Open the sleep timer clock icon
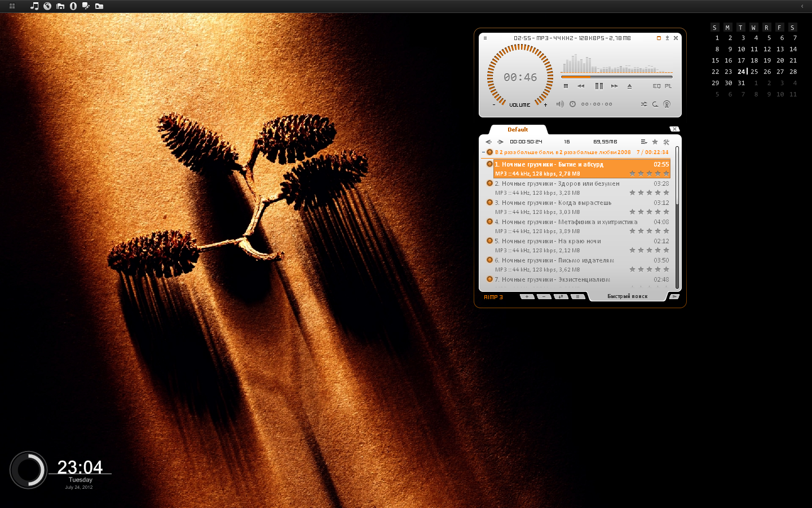812x508 pixels. coord(572,104)
